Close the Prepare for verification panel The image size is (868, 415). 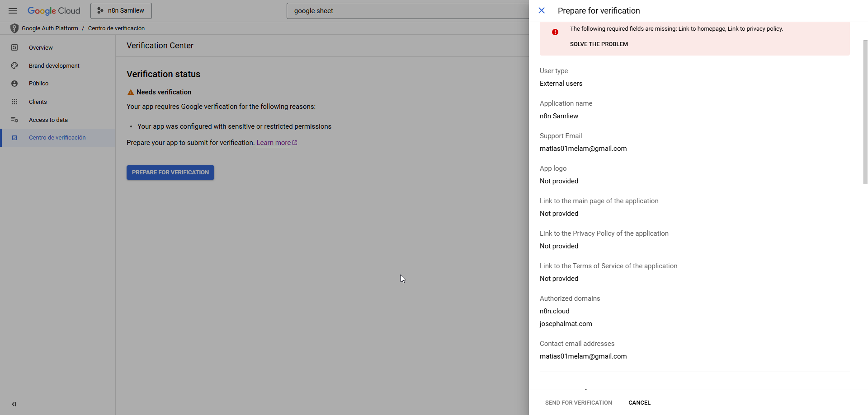click(x=542, y=10)
